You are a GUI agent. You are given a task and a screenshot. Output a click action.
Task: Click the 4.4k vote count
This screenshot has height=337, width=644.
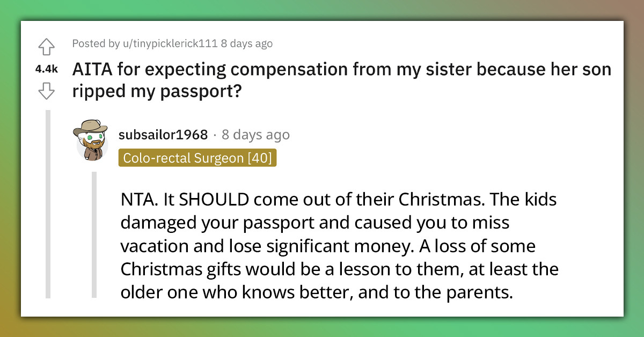46,69
